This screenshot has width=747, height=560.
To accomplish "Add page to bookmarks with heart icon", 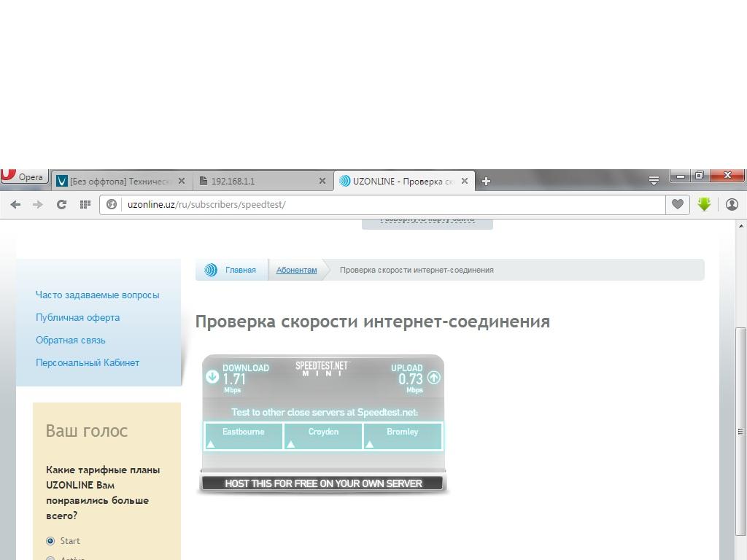I will [x=678, y=204].
